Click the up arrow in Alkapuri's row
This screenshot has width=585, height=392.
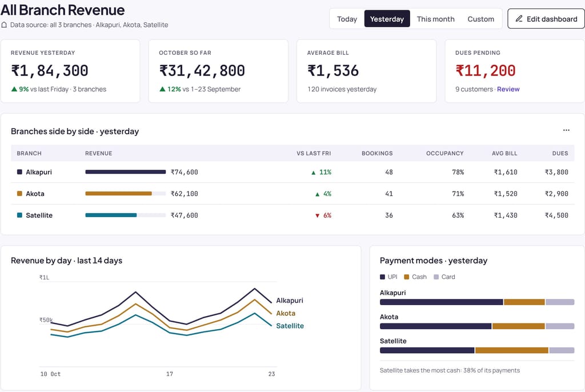pos(314,173)
